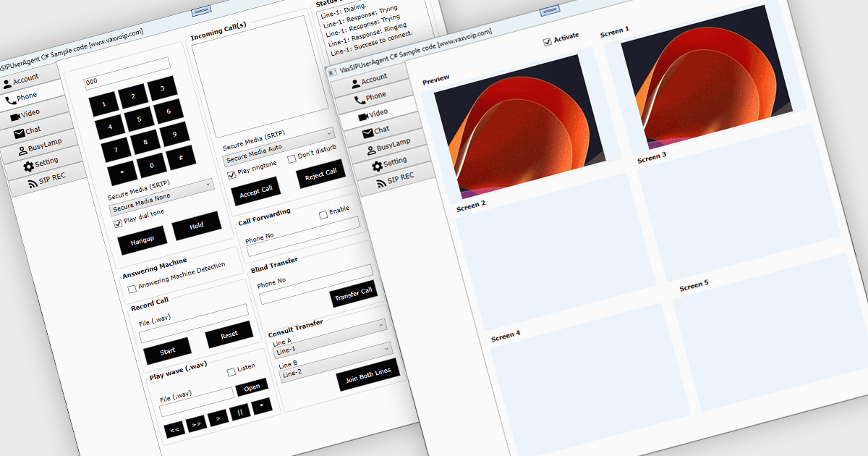The width and height of the screenshot is (868, 456).
Task: Enable Answering Machine Detection checkbox
Action: tap(132, 289)
